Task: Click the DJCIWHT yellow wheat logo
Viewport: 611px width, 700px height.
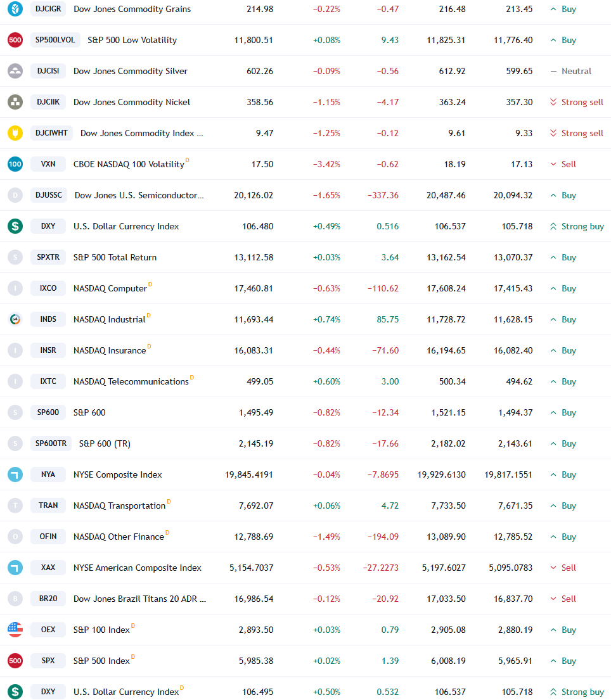Action: coord(15,133)
